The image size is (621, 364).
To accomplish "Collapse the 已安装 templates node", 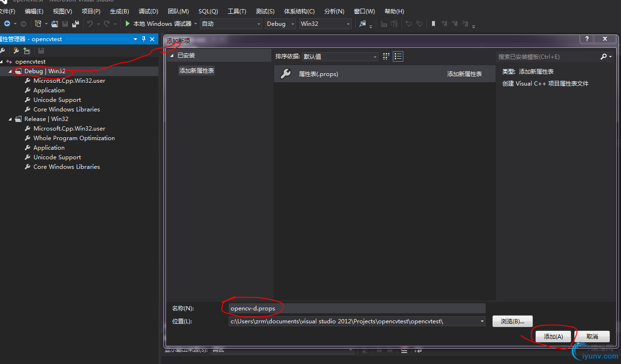I will (x=172, y=55).
